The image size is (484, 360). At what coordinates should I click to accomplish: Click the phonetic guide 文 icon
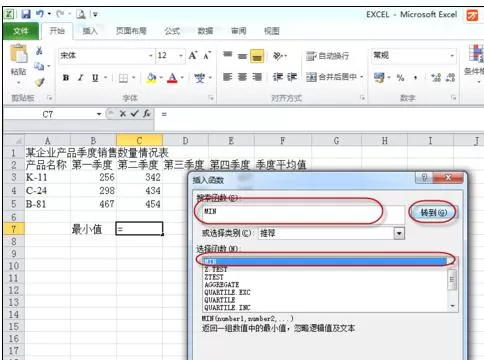click(x=200, y=78)
